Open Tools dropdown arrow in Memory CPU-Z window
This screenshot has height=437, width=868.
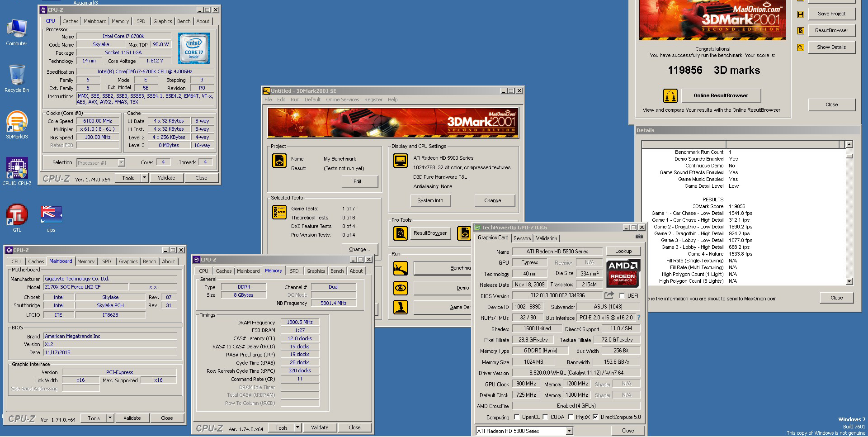click(297, 427)
